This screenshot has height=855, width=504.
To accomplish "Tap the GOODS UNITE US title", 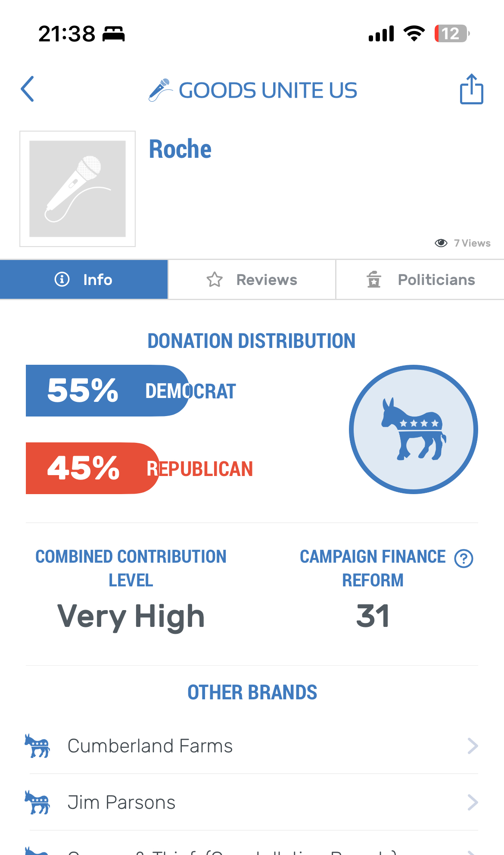I will [268, 91].
